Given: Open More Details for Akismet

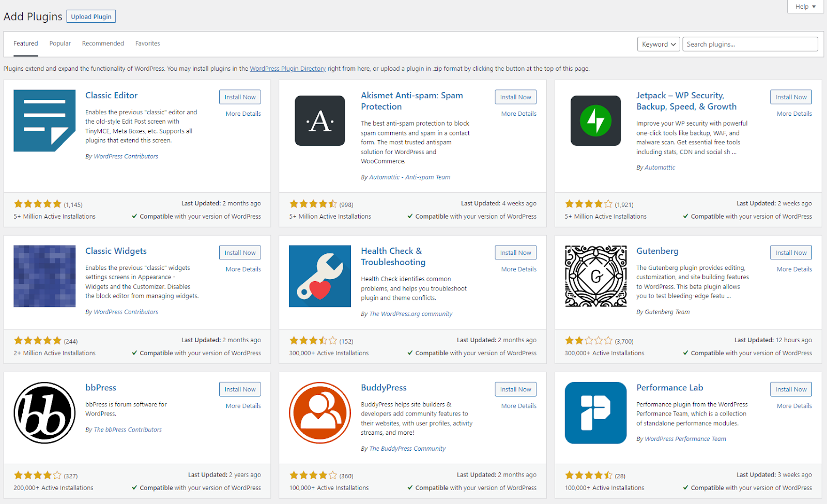Looking at the screenshot, I should [519, 114].
